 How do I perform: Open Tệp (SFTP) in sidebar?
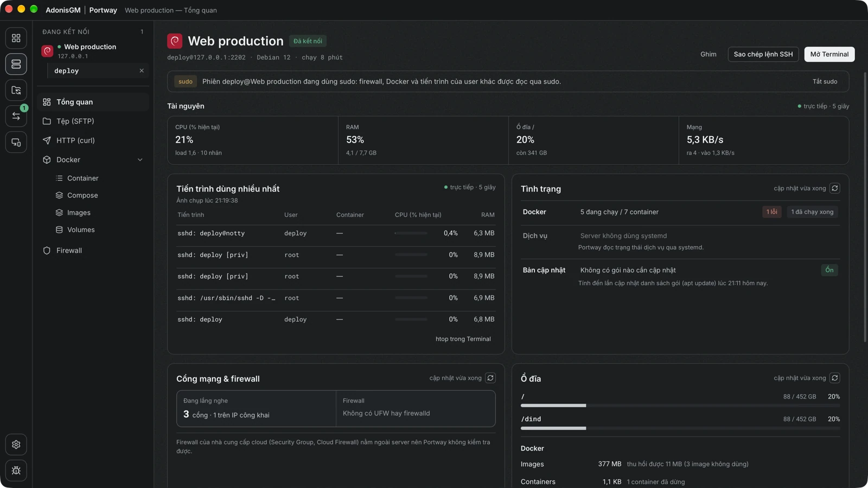pos(93,121)
